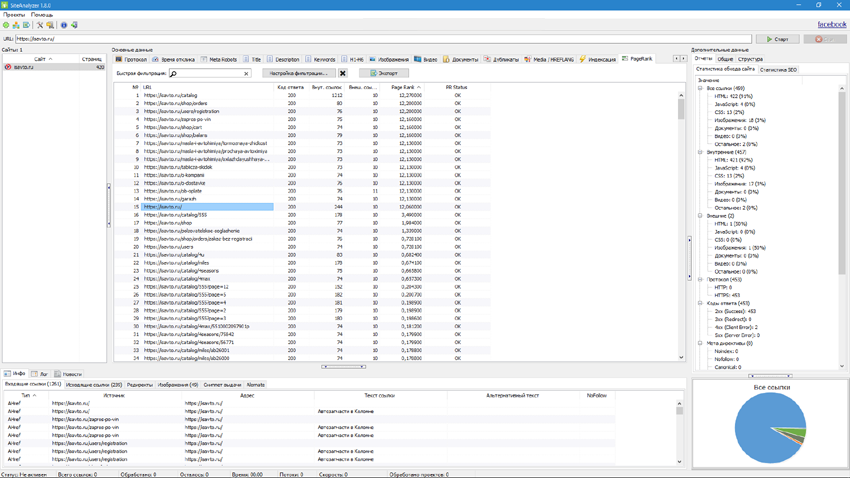Click the black X reset filter button

343,73
